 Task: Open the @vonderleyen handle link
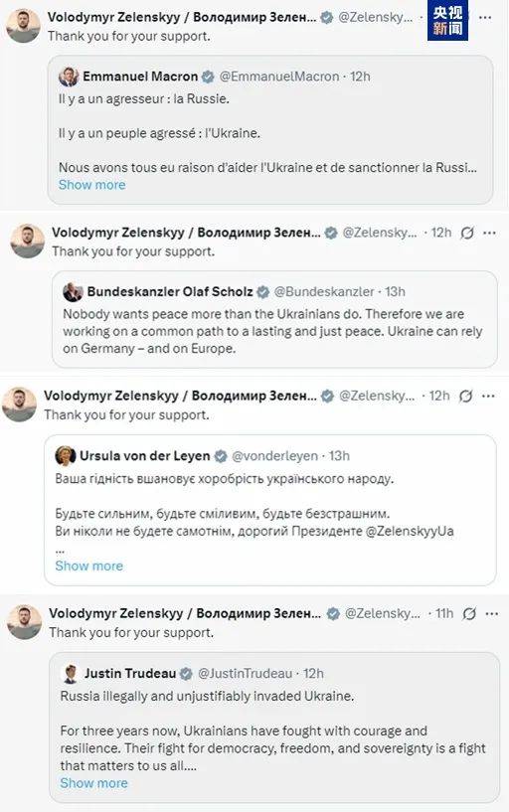coord(275,456)
